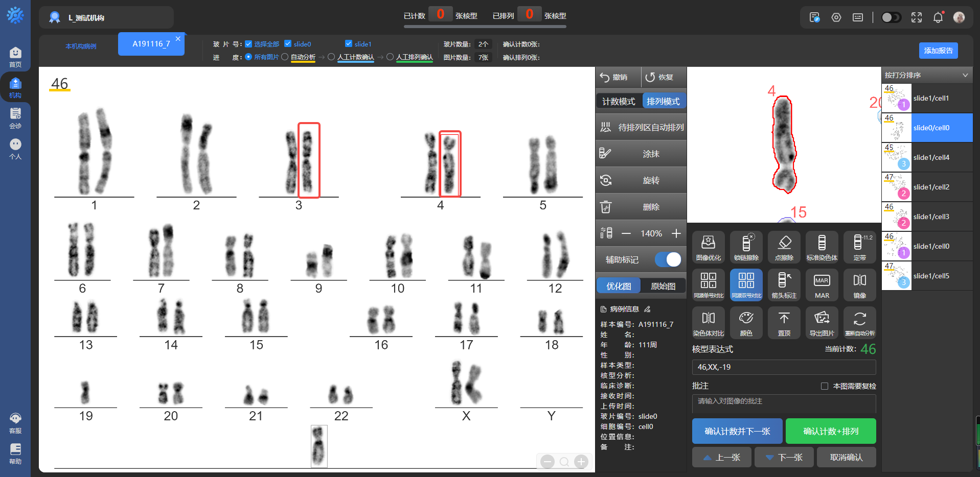Activate the 点擦除 point eraser tool

pyautogui.click(x=784, y=247)
